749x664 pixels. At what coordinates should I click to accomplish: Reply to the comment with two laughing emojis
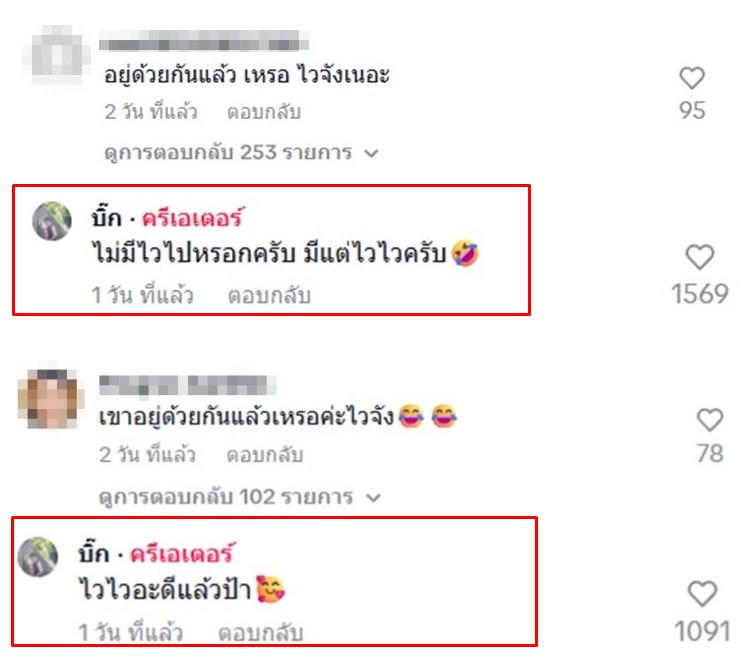click(x=265, y=455)
